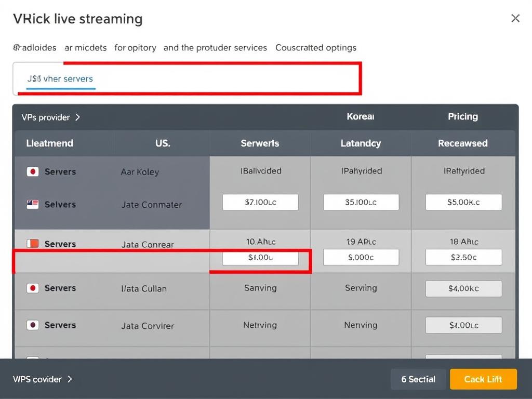This screenshot has width=532, height=399.
Task: Expand the 'VPs provider' chevron
Action: click(x=78, y=117)
